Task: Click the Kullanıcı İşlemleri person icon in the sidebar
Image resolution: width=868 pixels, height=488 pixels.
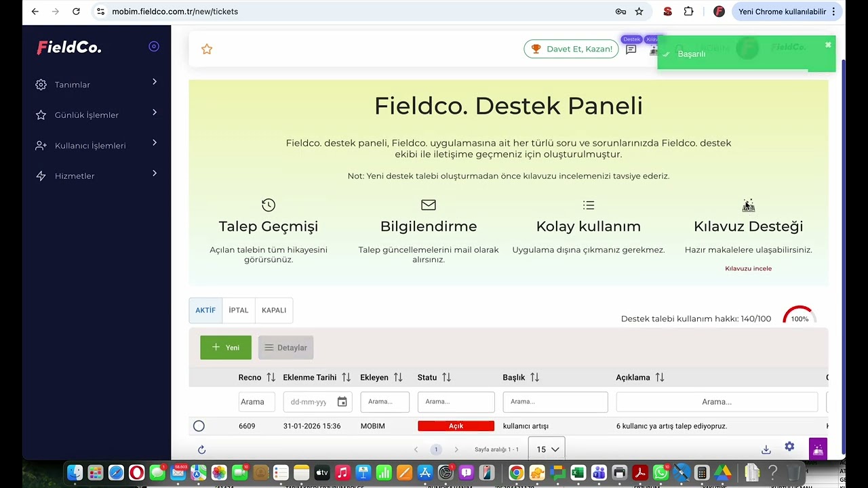Action: click(x=41, y=146)
